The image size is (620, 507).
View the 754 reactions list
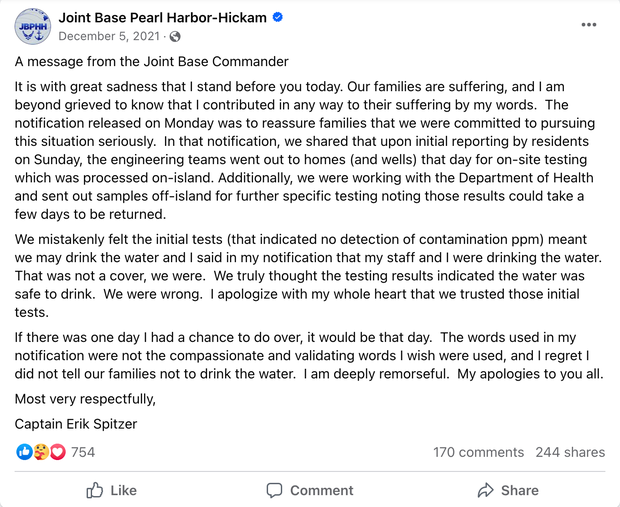pyautogui.click(x=83, y=452)
